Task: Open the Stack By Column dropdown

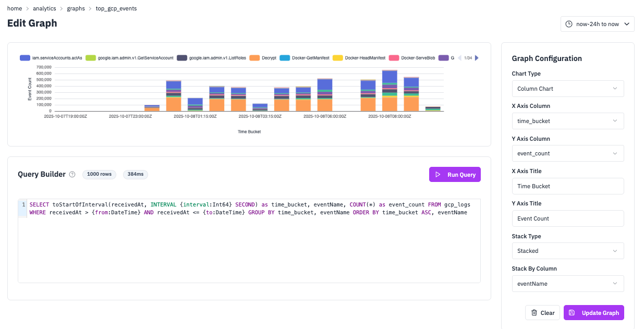Action: [x=567, y=284]
